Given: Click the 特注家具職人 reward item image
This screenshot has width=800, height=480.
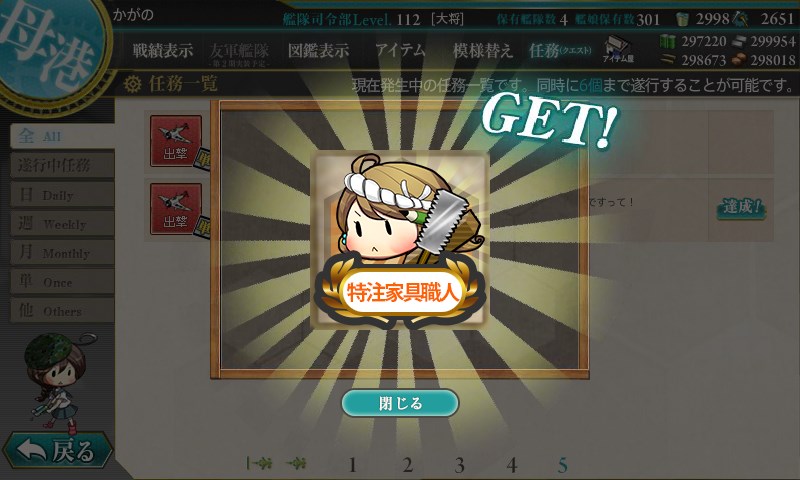Looking at the screenshot, I should [x=400, y=240].
